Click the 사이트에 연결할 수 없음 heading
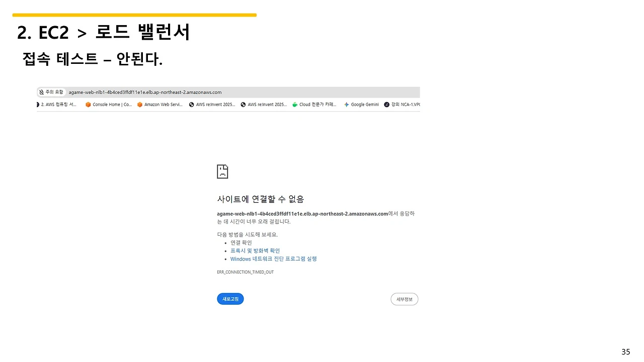Image resolution: width=644 pixels, height=362 pixels. [x=260, y=199]
